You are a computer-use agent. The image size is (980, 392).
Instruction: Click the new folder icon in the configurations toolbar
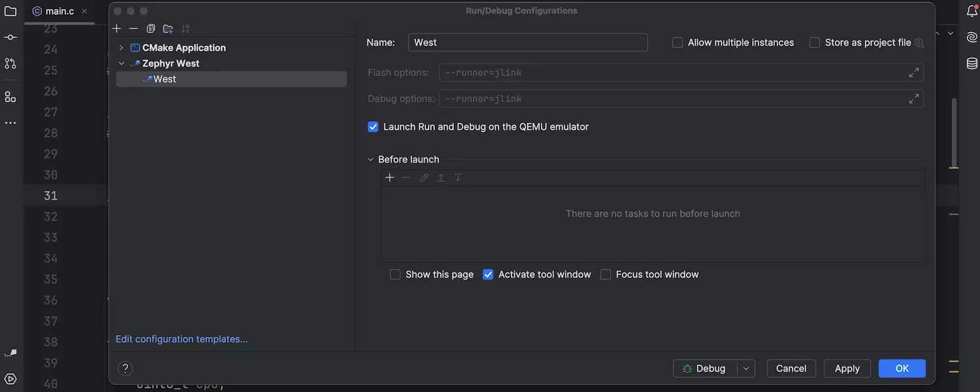coord(168,29)
